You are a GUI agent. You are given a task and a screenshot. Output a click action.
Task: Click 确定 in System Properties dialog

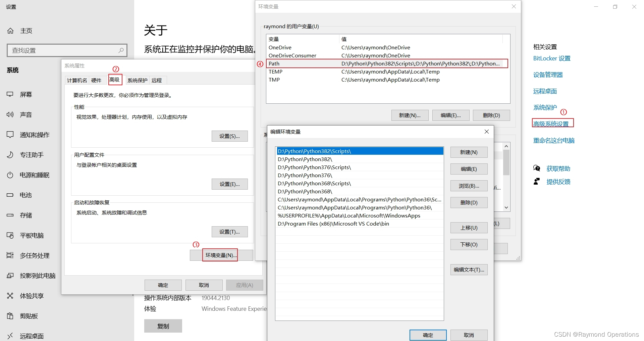point(163,285)
